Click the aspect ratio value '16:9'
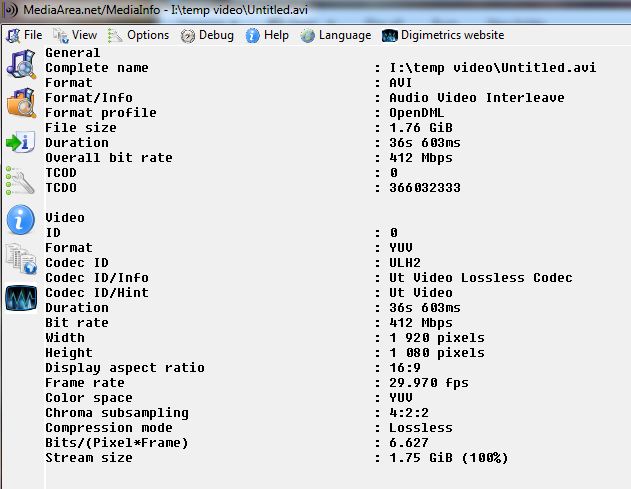The height and width of the screenshot is (489, 631). click(x=405, y=368)
